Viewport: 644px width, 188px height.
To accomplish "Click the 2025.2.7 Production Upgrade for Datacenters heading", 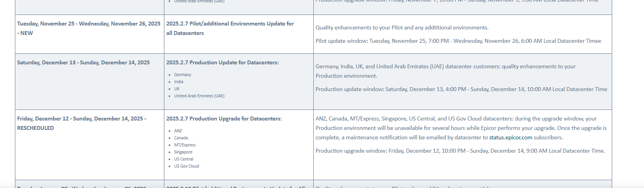I will [224, 119].
